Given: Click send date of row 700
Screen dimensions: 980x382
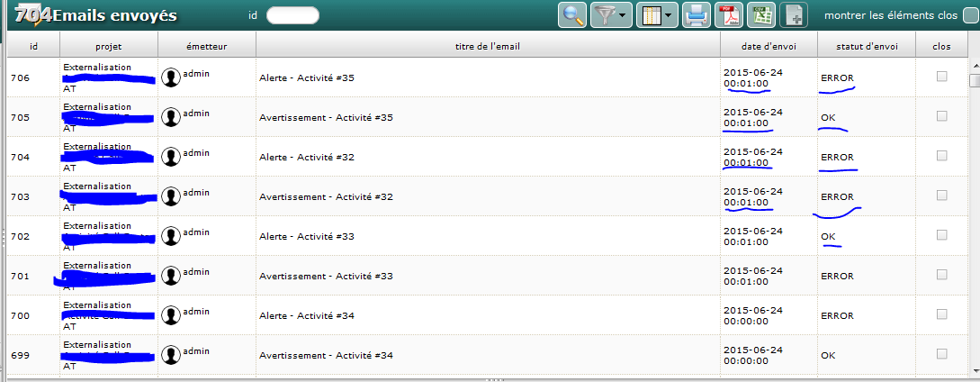Looking at the screenshot, I should click(x=753, y=315).
